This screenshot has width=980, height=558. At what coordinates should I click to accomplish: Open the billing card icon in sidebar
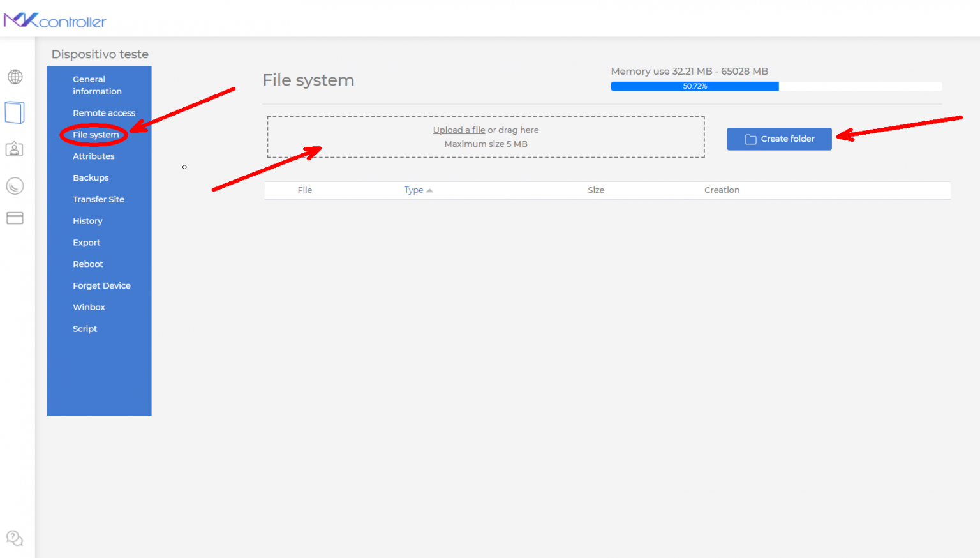[x=15, y=218]
